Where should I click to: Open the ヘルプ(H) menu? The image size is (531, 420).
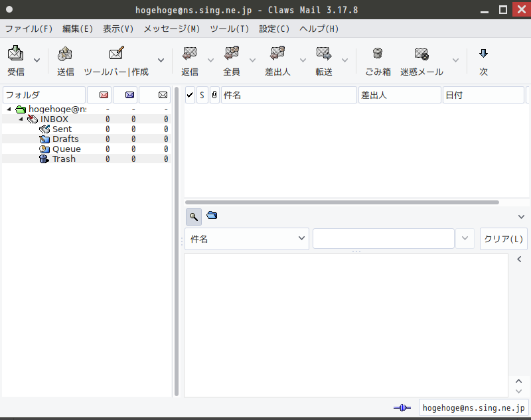[x=319, y=29]
